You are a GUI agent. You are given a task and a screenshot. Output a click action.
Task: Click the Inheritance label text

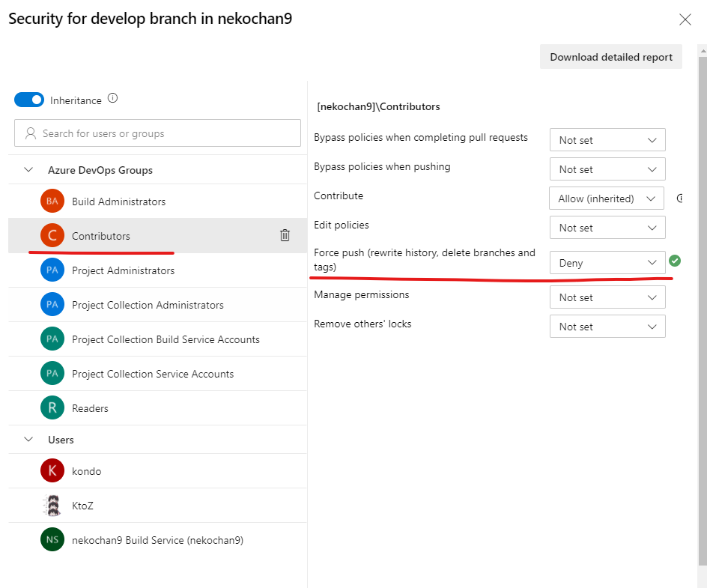point(76,100)
